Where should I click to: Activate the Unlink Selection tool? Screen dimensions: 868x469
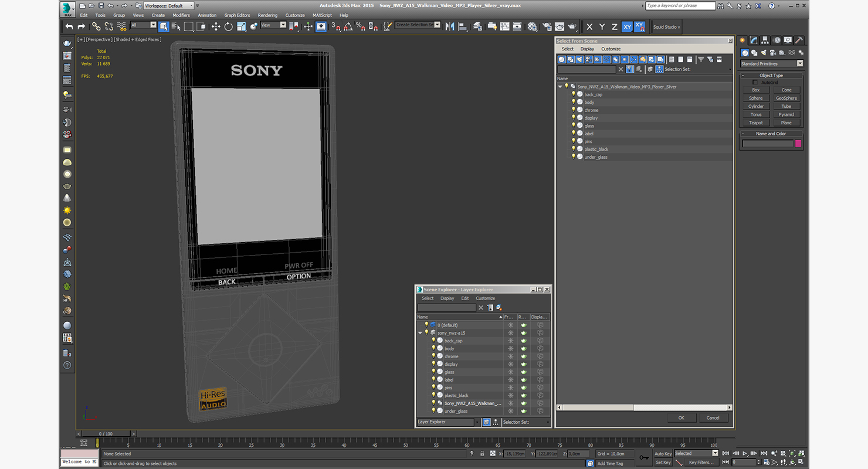point(108,26)
